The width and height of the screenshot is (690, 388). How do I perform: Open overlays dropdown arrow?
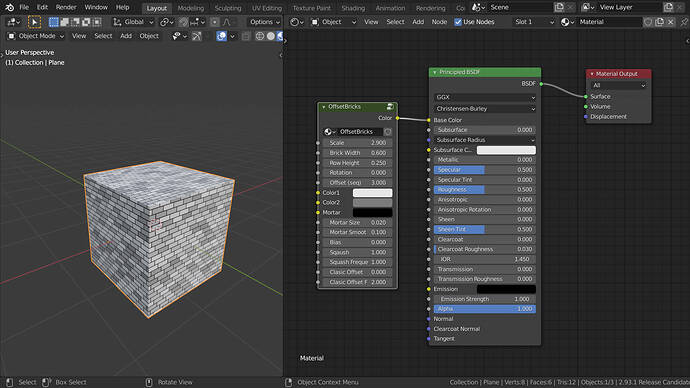tap(232, 36)
